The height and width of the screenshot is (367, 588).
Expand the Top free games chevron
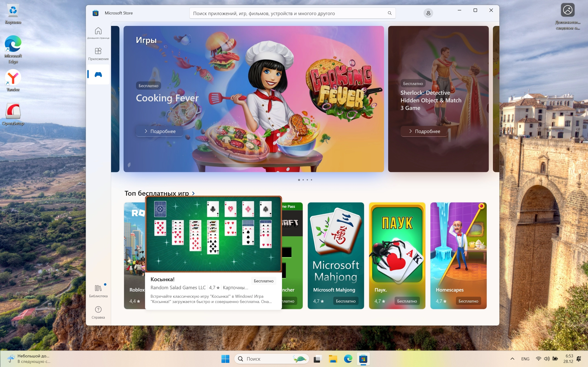[193, 193]
